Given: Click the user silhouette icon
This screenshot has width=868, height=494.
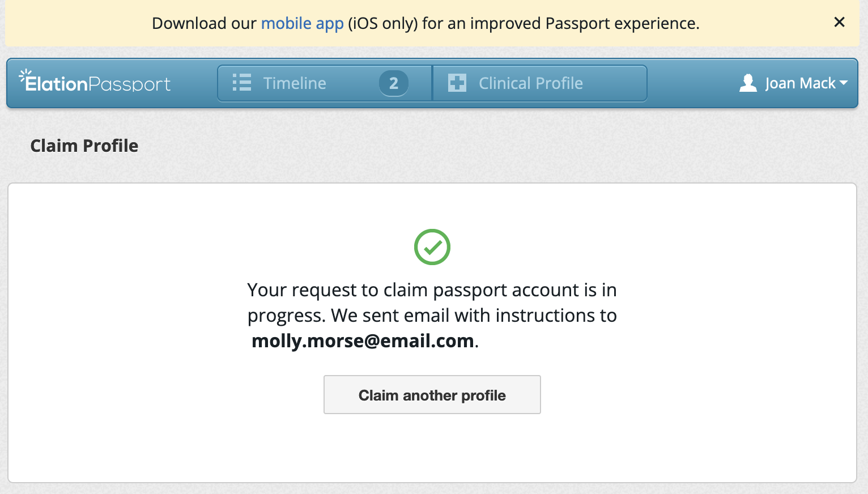Looking at the screenshot, I should [748, 83].
